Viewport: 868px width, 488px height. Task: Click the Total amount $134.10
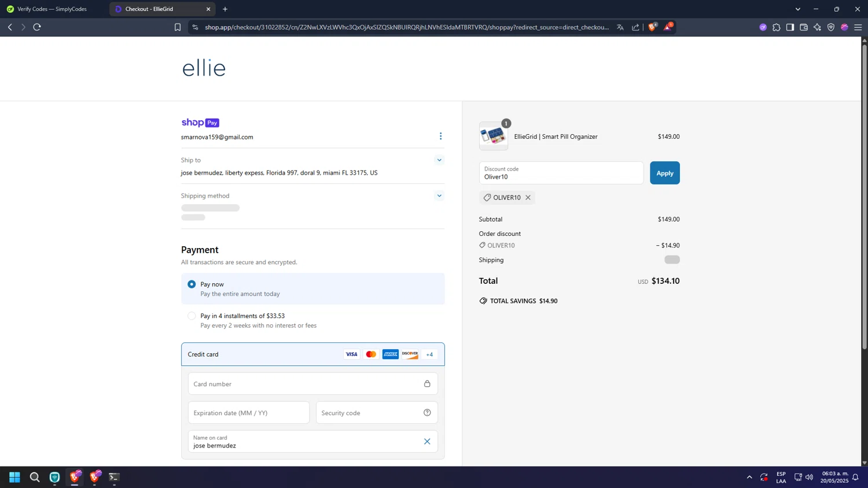pyautogui.click(x=665, y=281)
